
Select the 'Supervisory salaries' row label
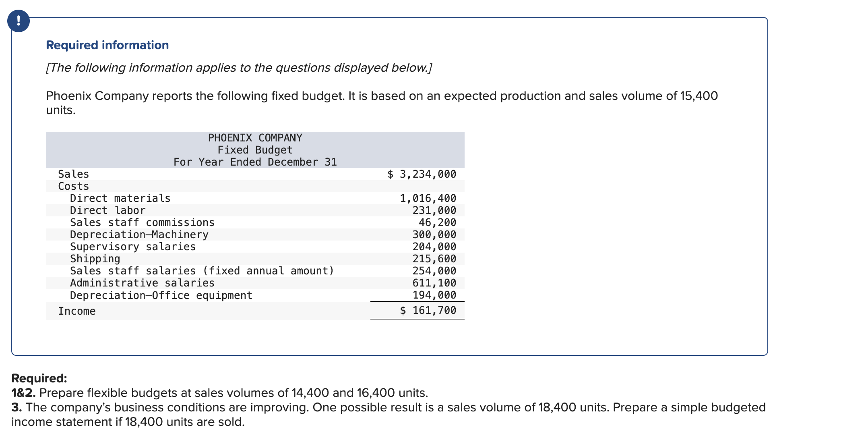[x=133, y=247]
